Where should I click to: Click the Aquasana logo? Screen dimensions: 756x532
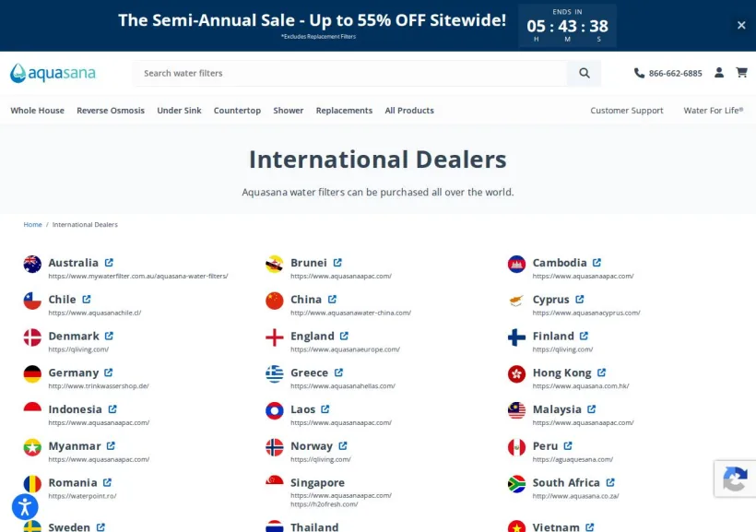coord(53,74)
